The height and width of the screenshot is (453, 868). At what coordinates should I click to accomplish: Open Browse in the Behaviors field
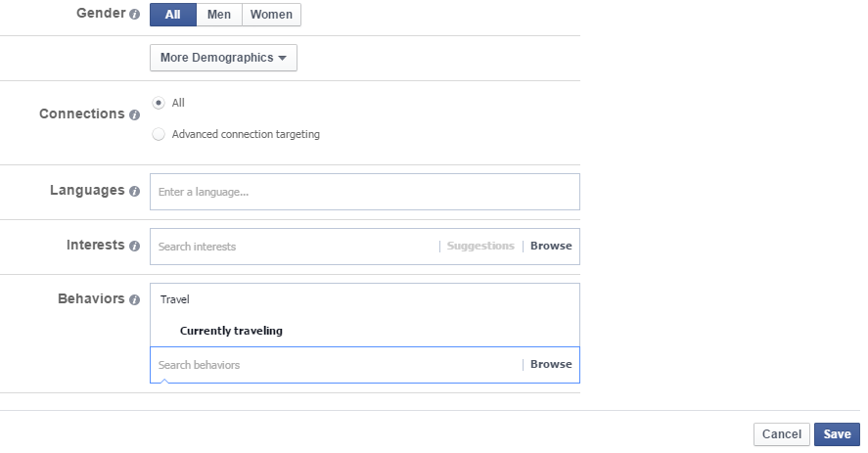pyautogui.click(x=551, y=364)
